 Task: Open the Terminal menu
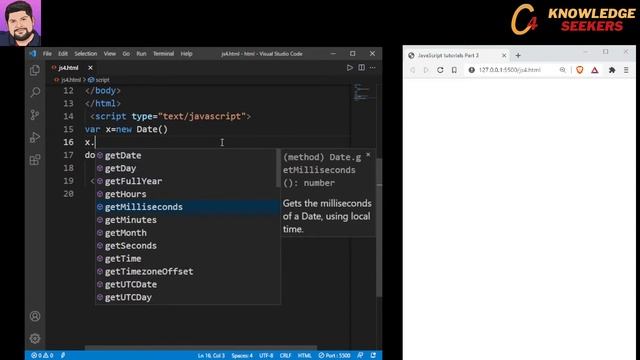[163, 53]
